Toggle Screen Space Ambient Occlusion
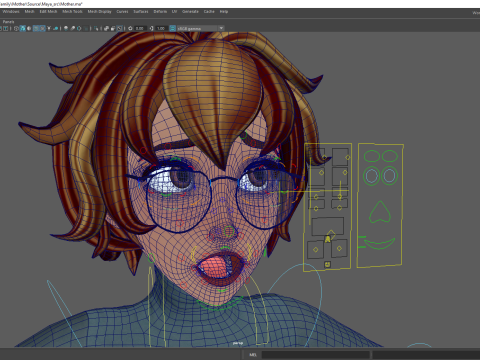This screenshot has height=360, width=480. 66,28
